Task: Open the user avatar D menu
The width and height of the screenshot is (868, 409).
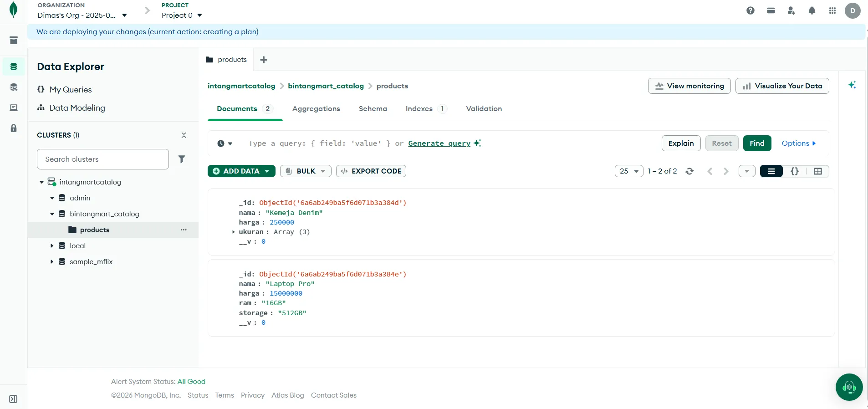Action: coord(853,10)
